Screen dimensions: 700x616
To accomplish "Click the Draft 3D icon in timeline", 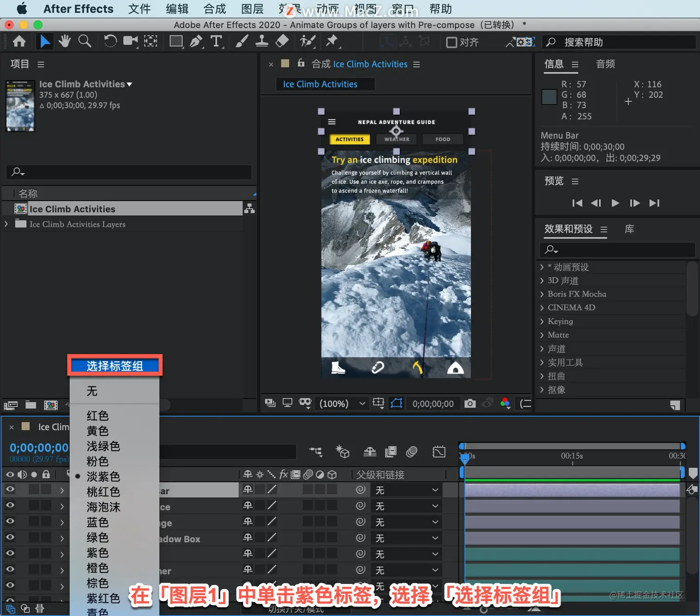I will tap(343, 451).
